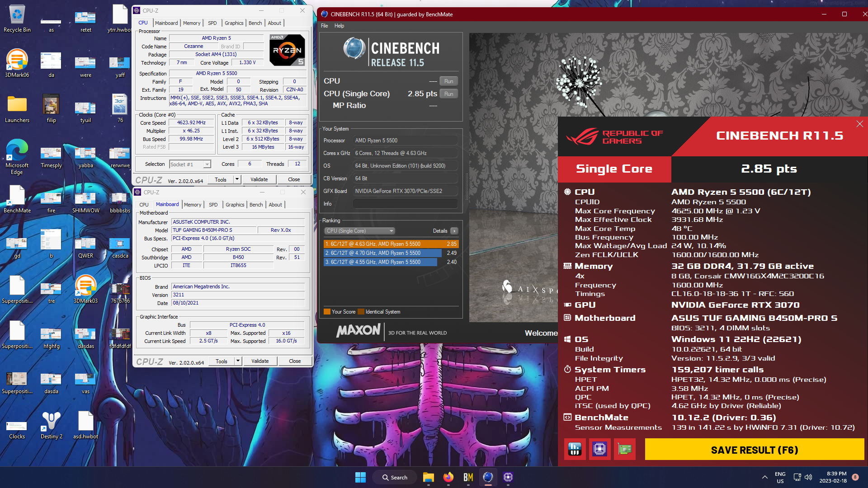Click Close button in top CPU-Z window

pyautogui.click(x=294, y=179)
